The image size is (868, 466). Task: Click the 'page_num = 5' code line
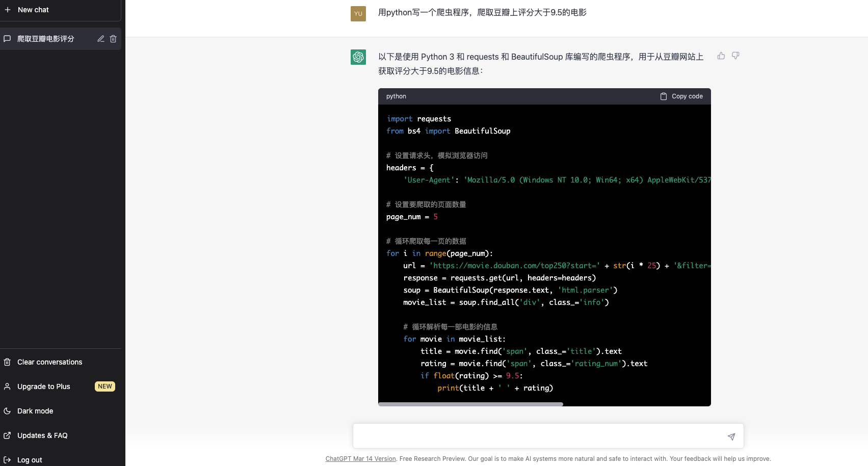pyautogui.click(x=412, y=217)
